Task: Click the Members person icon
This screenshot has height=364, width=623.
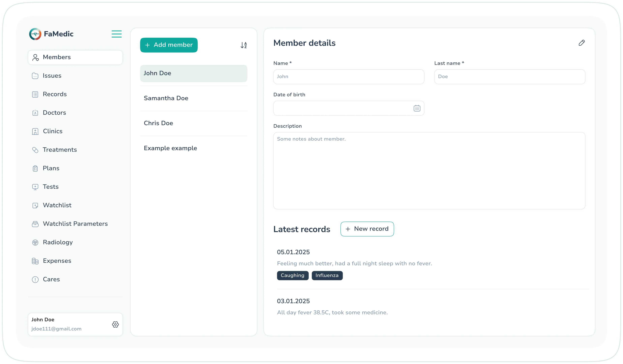Action: pos(36,57)
